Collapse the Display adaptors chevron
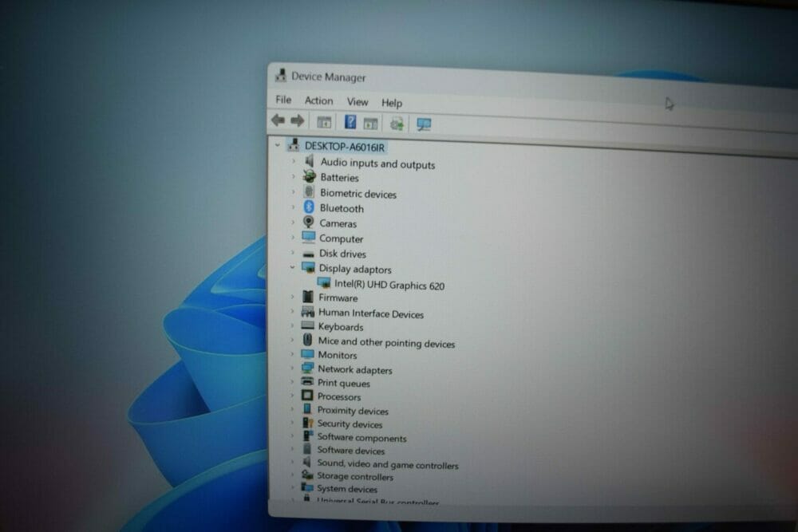The height and width of the screenshot is (532, 798). click(x=293, y=267)
